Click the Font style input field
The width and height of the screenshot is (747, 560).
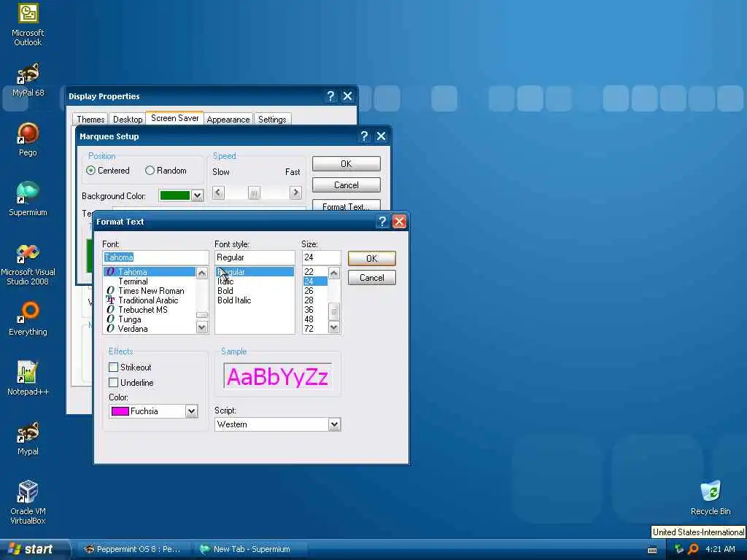255,257
